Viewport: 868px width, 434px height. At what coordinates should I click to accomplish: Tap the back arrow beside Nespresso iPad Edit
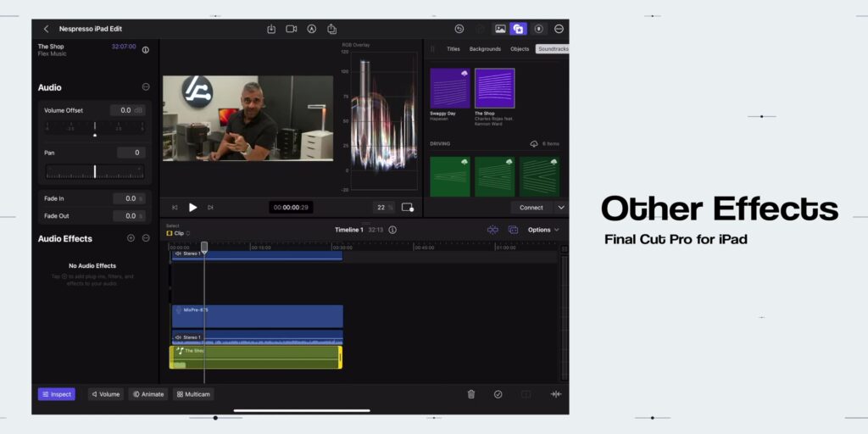point(47,29)
